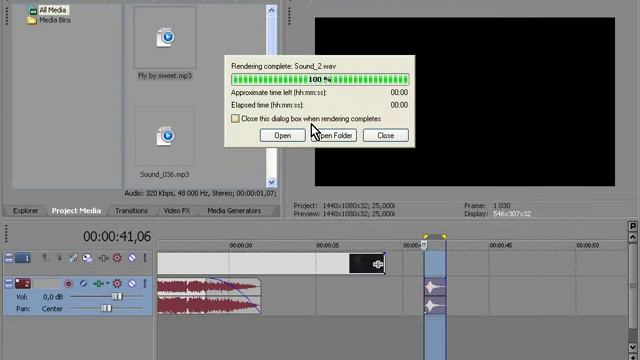Screen dimensions: 640x360
Task: Solo video track 1
Action: point(145,258)
